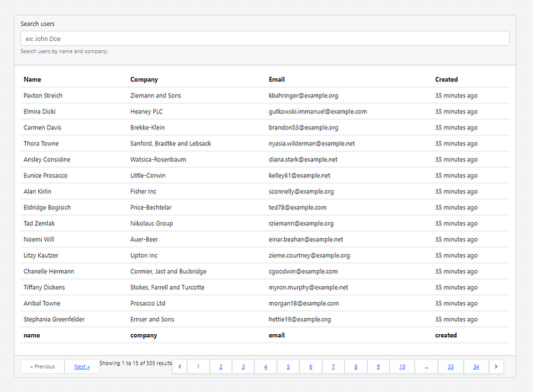The width and height of the screenshot is (533, 392).
Task: Jump to page 5 of results
Action: pos(288,367)
